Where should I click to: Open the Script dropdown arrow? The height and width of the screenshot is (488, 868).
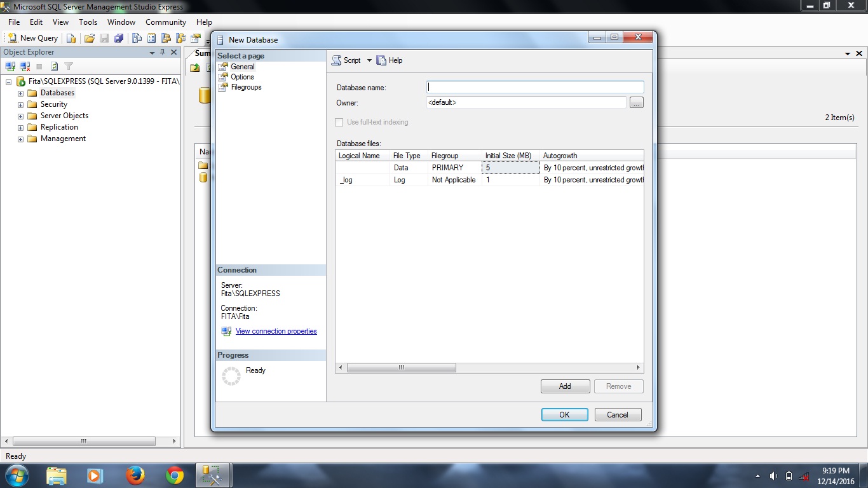pos(369,60)
